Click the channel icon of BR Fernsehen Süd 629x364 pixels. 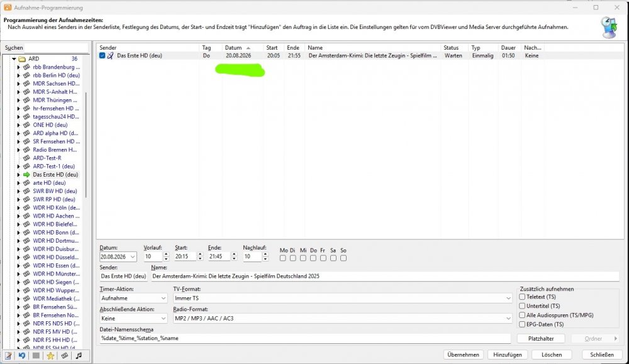tap(26, 307)
